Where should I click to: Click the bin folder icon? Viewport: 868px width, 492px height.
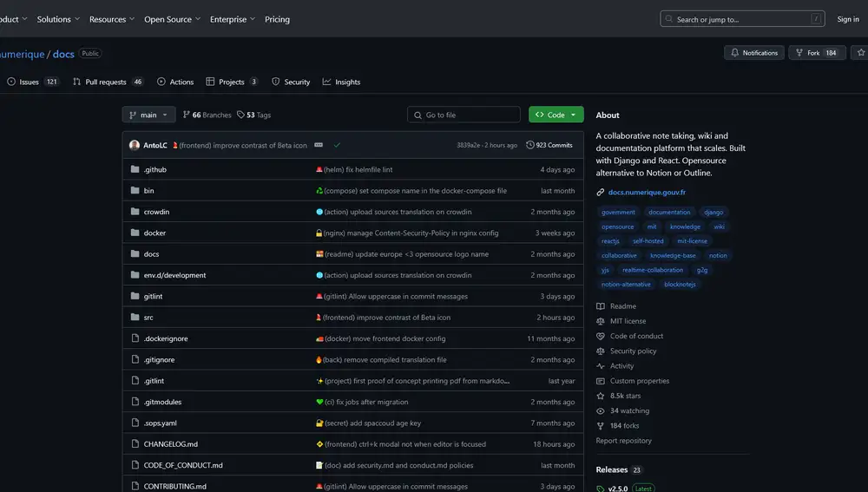click(135, 190)
